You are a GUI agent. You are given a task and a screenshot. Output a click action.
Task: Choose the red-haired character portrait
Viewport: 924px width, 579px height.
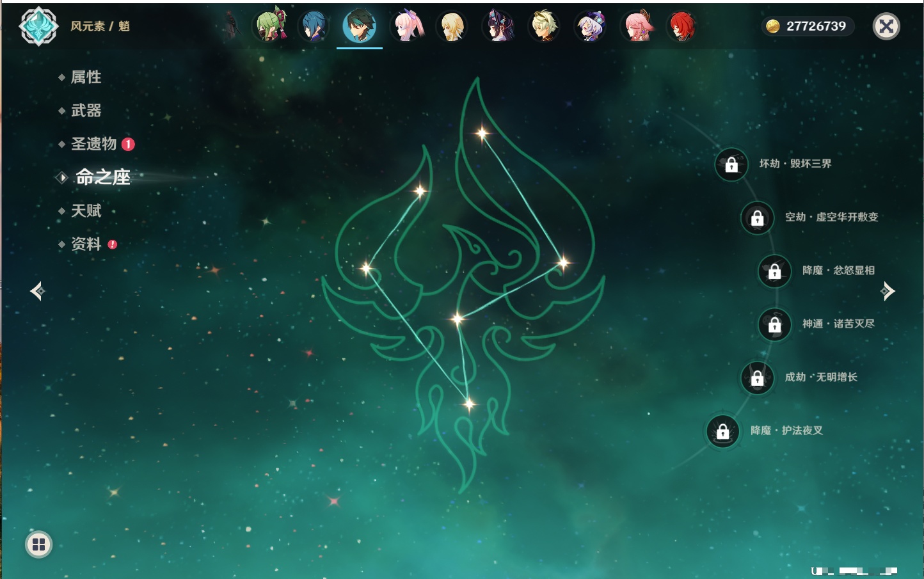point(682,26)
